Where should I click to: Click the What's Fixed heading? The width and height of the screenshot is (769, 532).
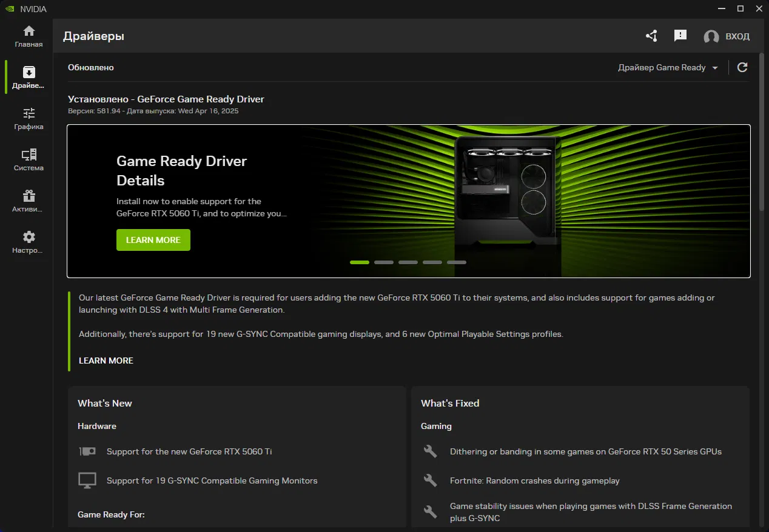coord(450,403)
